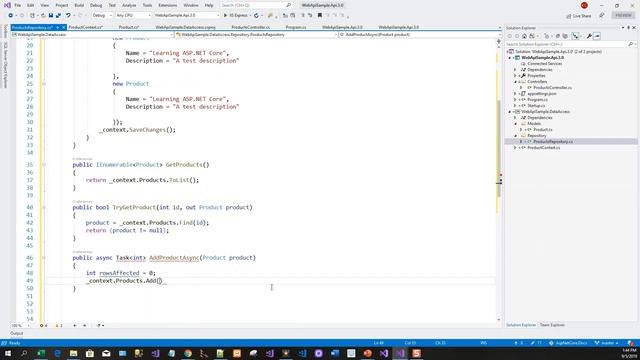Click the repository name in status bar

click(x=568, y=343)
